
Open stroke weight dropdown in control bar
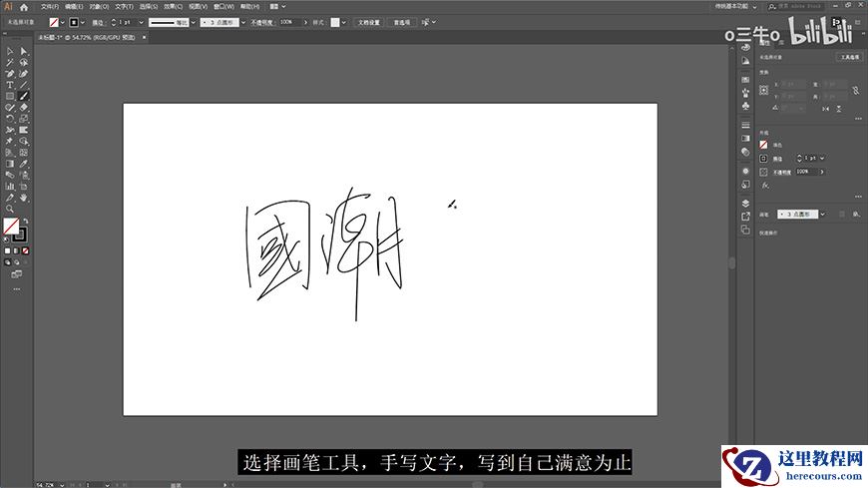(141, 23)
